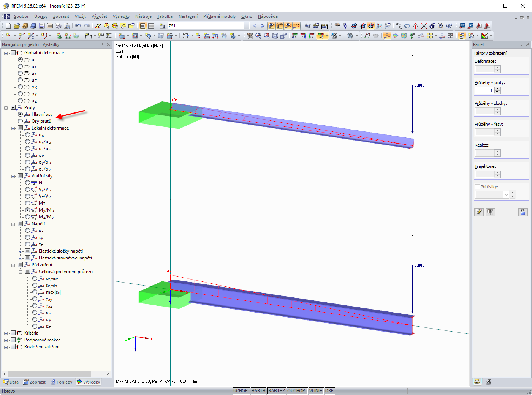Switch to the Pohledy navigator tab

pos(62,382)
